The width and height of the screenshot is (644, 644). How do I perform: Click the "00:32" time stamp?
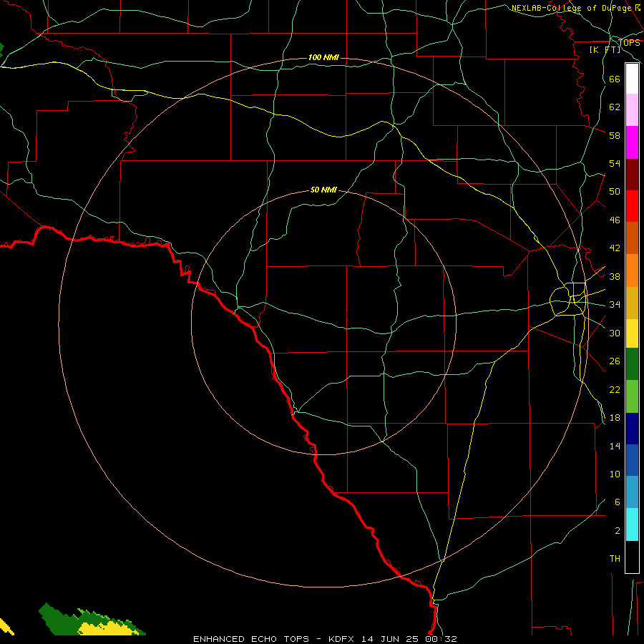(x=441, y=639)
